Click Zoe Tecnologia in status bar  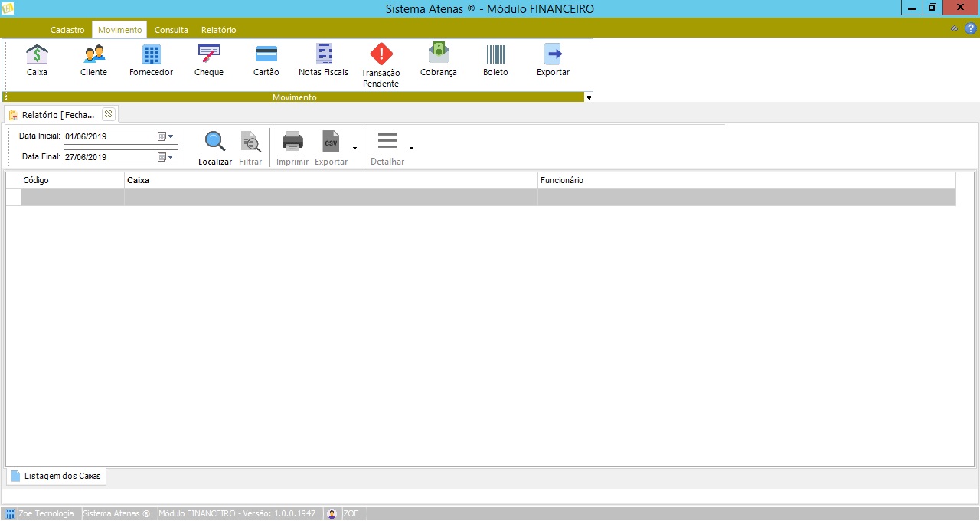coord(46,513)
